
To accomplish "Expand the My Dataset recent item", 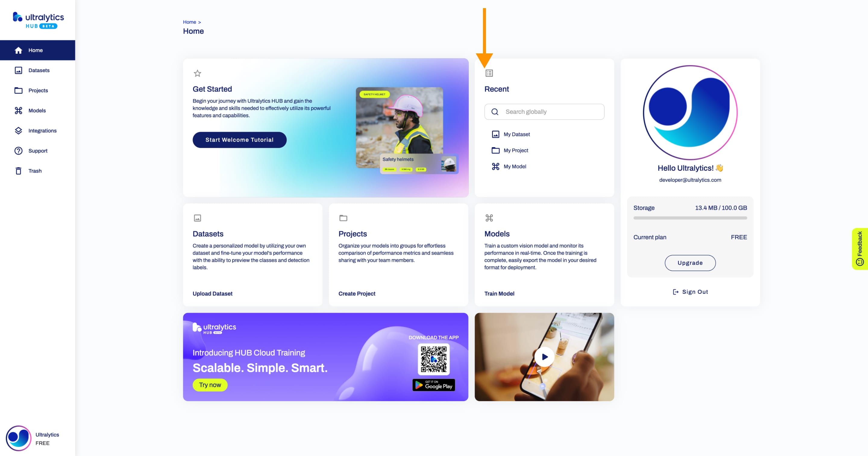I will [x=516, y=134].
